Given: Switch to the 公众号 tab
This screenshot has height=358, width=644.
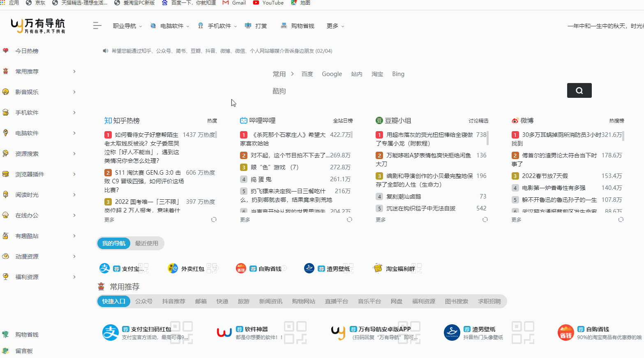Looking at the screenshot, I should [144, 301].
